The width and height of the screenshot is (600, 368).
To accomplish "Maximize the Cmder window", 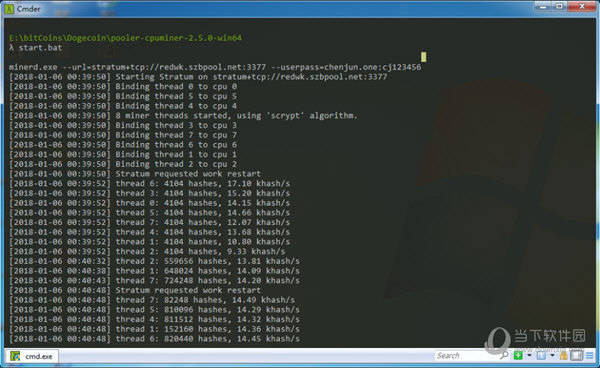I will tap(560, 6).
